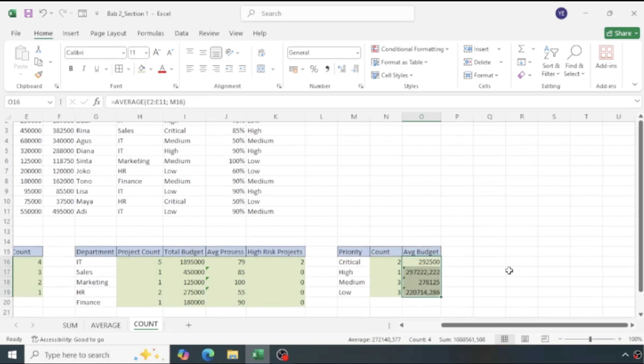The height and width of the screenshot is (364, 644).
Task: Switch to the AVERAGE sheet tab
Action: point(106,325)
